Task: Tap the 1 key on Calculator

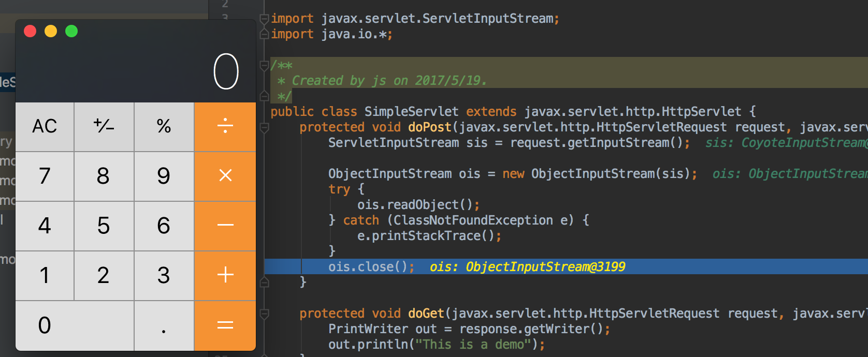Action: (45, 275)
